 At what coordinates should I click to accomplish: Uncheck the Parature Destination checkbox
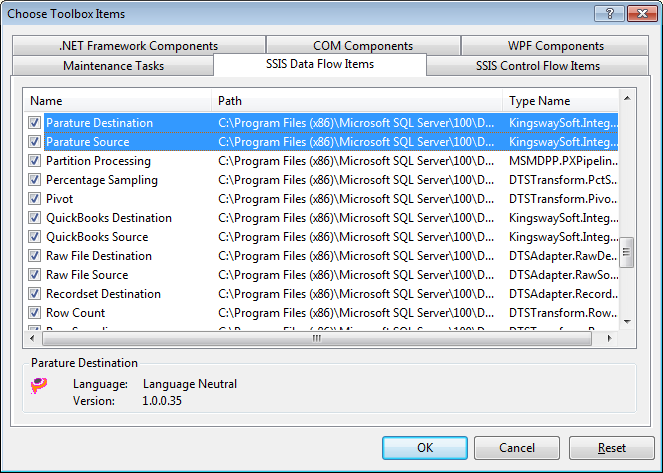point(34,123)
